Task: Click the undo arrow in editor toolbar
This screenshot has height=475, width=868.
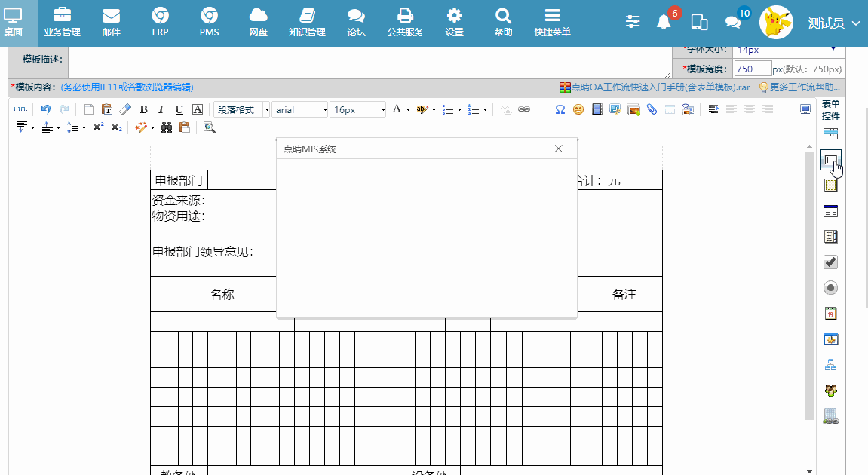Action: pyautogui.click(x=46, y=109)
